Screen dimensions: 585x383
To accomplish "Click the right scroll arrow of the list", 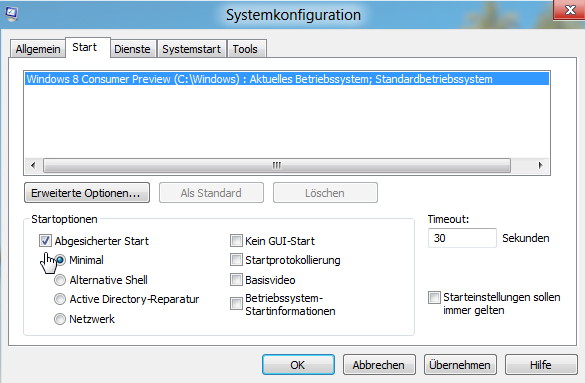I will pos(540,165).
